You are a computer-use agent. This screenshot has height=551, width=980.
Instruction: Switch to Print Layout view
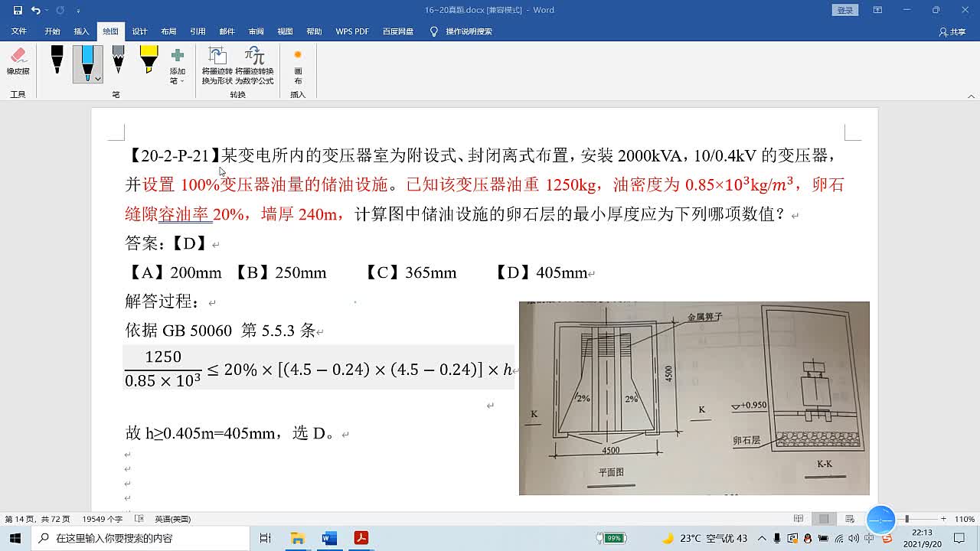[824, 519]
